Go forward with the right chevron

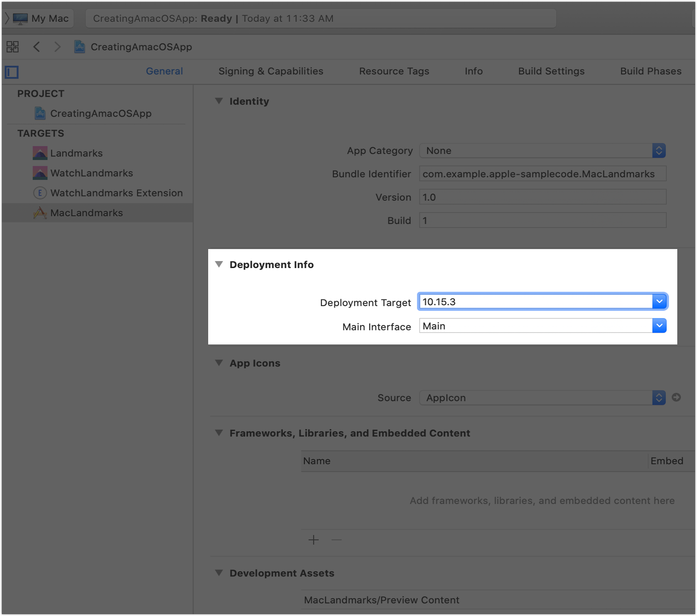coord(57,47)
